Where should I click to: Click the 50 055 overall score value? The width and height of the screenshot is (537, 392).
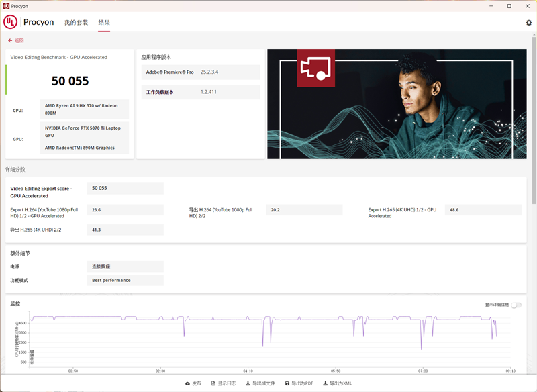pyautogui.click(x=70, y=81)
